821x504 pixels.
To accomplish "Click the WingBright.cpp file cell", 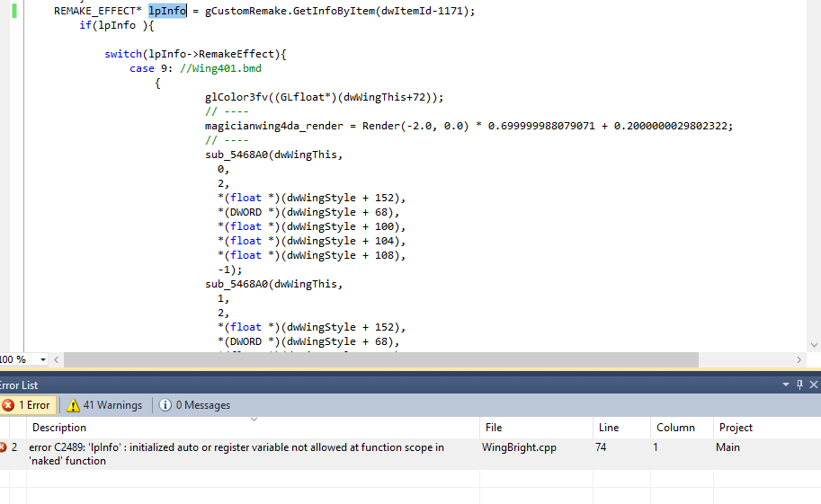I will [519, 447].
